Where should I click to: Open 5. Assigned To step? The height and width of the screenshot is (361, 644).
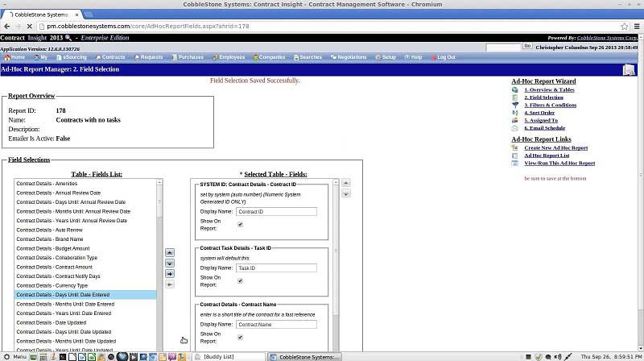541,121
